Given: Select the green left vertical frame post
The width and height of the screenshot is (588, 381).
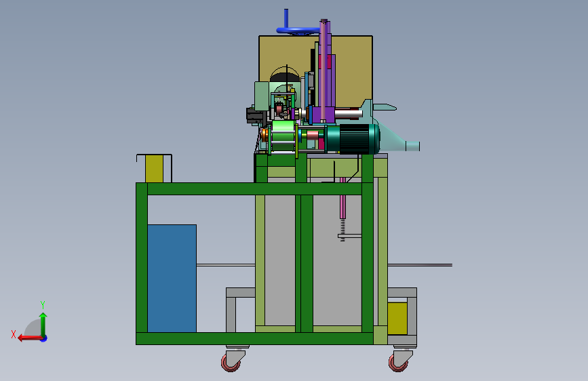Looking at the screenshot, I should 142,258.
